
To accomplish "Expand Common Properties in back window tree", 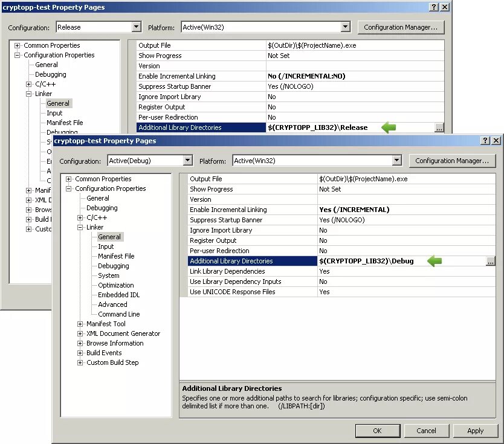I will 17,45.
